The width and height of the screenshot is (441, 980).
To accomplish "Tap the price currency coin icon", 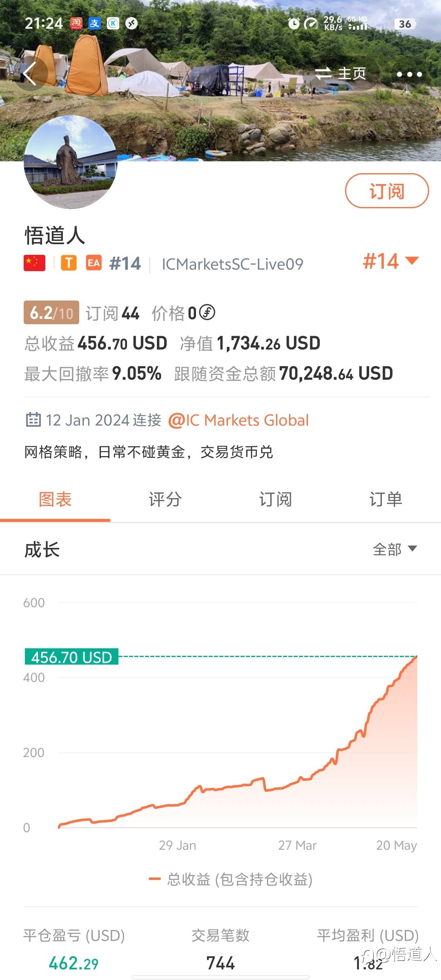I will (x=207, y=313).
